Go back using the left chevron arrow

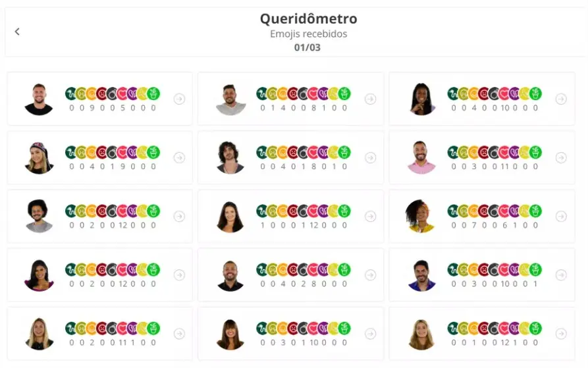pos(17,32)
